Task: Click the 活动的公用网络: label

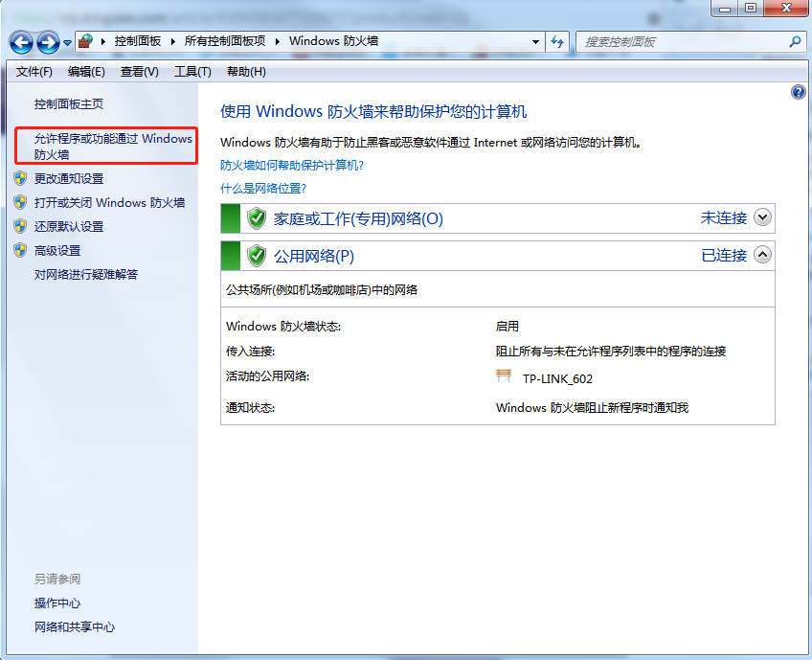Action: click(x=267, y=376)
